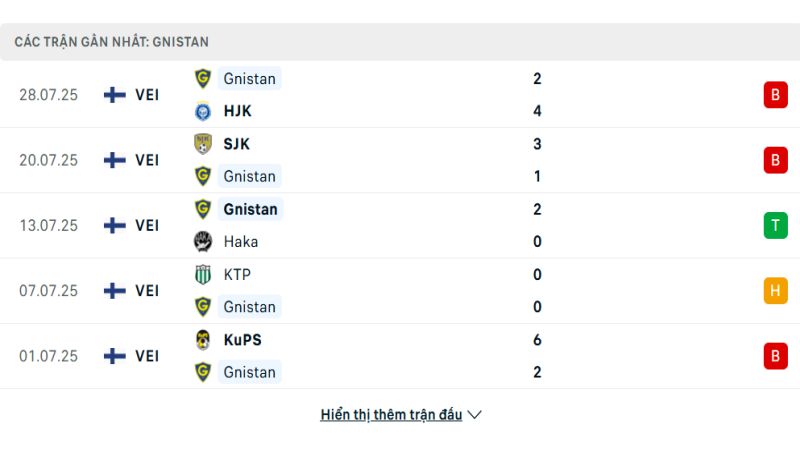This screenshot has width=800, height=450.
Task: Click the HJK club crest icon
Action: (x=203, y=111)
